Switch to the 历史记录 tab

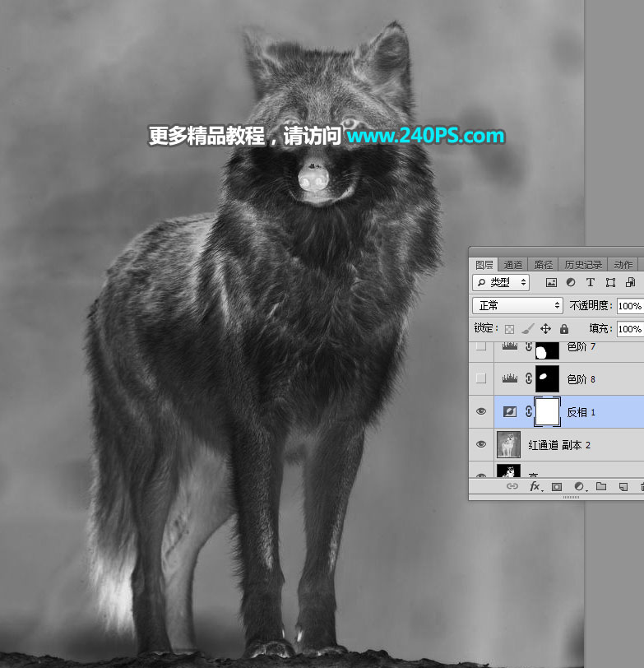[583, 265]
